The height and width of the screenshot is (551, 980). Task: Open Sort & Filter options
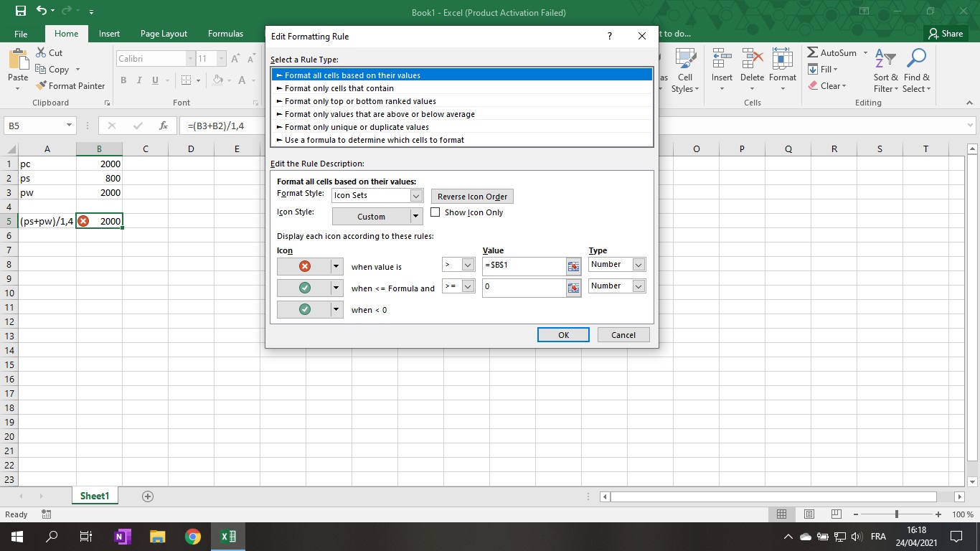[x=886, y=71]
